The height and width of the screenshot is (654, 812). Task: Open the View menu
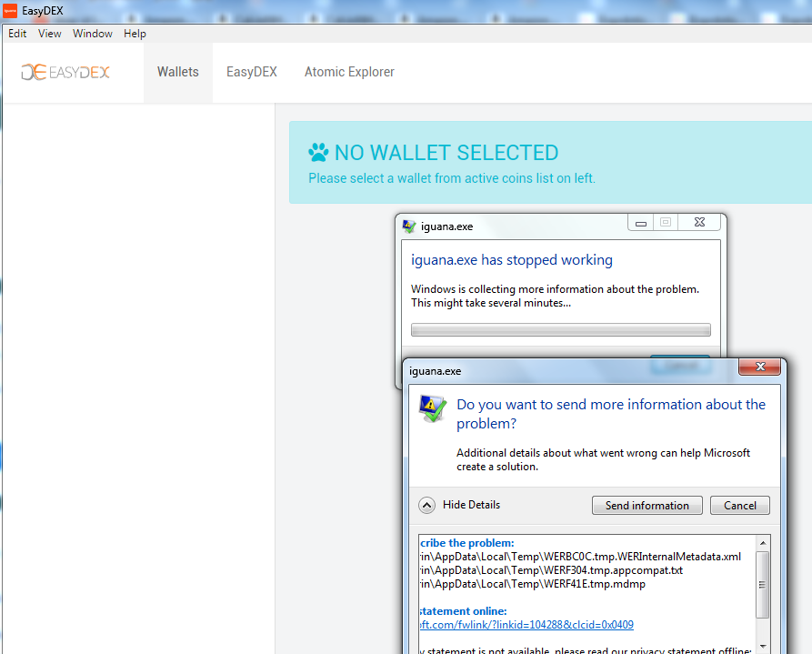tap(50, 34)
